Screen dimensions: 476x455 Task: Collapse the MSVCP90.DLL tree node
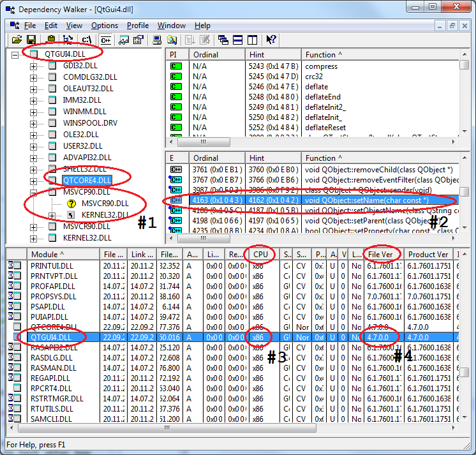[x=33, y=191]
